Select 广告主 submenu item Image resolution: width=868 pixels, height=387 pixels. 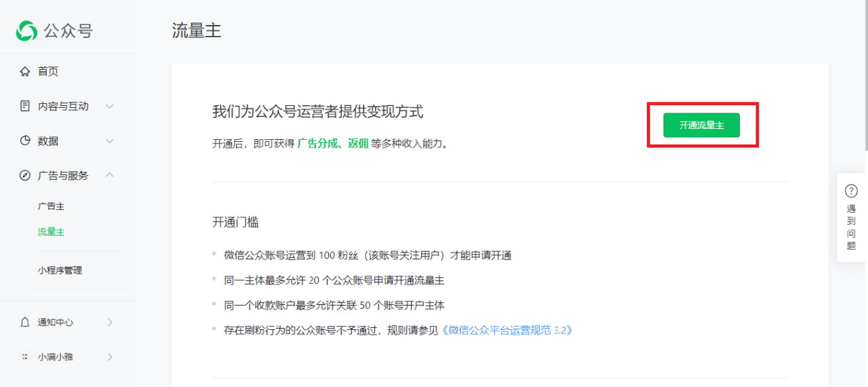51,206
